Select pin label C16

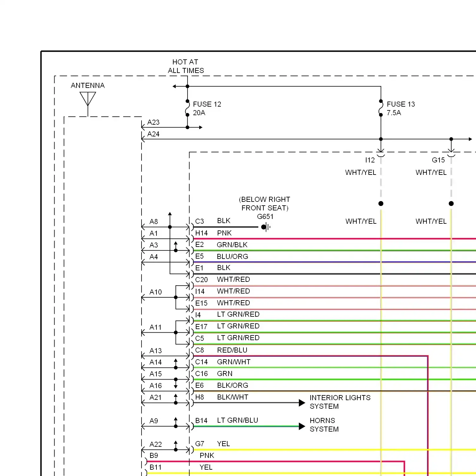pos(202,374)
